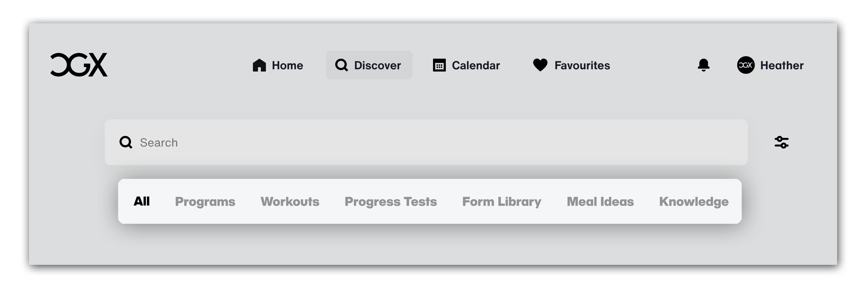Click the CGX logo
The height and width of the screenshot is (291, 868).
[79, 65]
